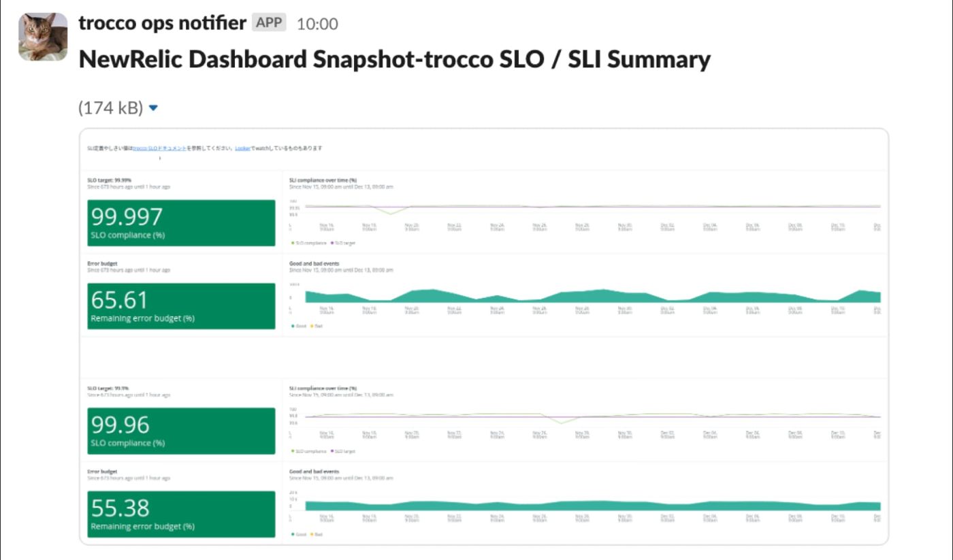The height and width of the screenshot is (560, 953).
Task: Click the 99.96 SLO compliance value
Action: pos(120,425)
